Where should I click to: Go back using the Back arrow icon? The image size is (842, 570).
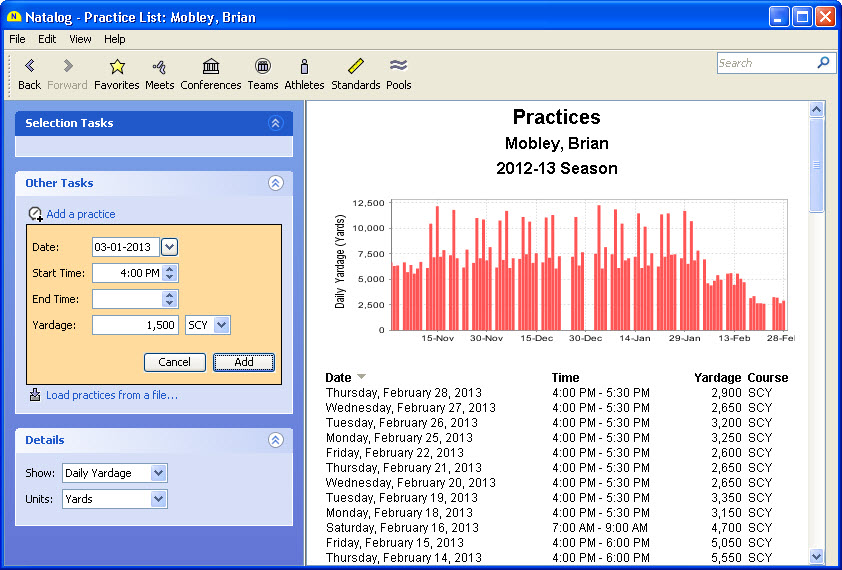click(x=29, y=67)
